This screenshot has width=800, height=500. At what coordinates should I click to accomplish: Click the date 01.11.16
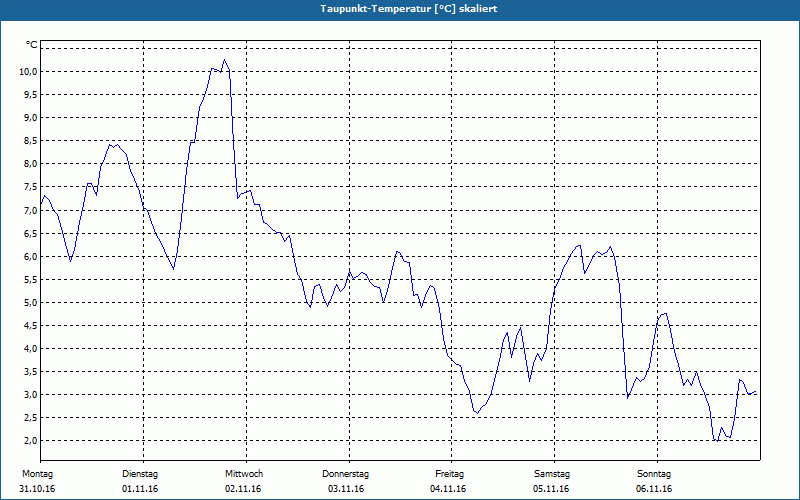(140, 489)
